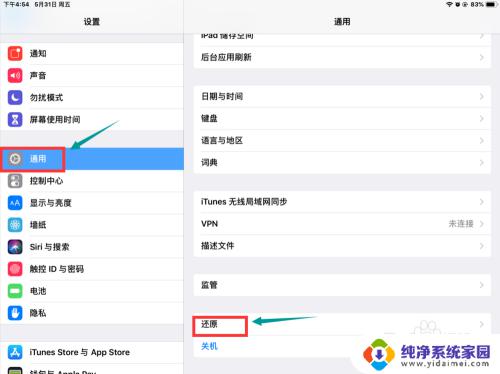This screenshot has height=374, width=500.
Task: Open 电池 in the sidebar
Action: [92, 291]
